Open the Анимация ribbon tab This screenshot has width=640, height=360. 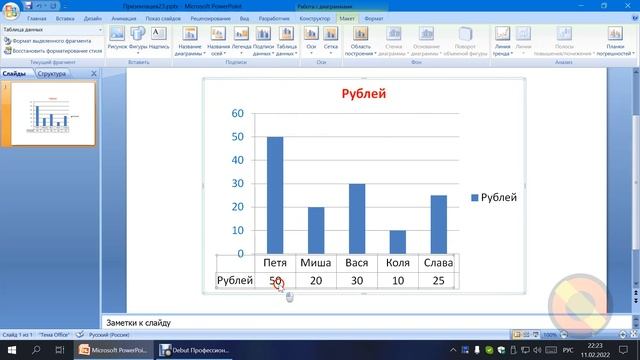pyautogui.click(x=124, y=18)
